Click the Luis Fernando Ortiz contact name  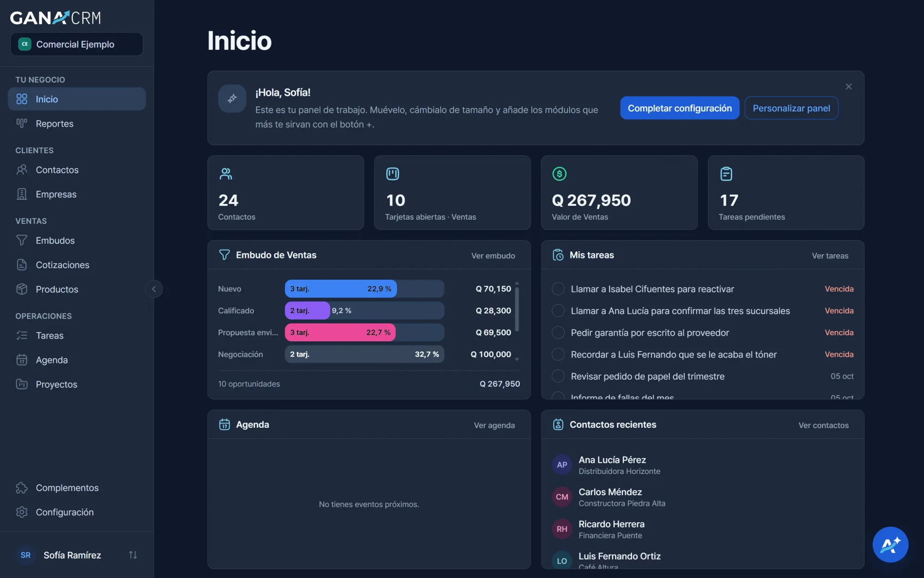(x=620, y=556)
